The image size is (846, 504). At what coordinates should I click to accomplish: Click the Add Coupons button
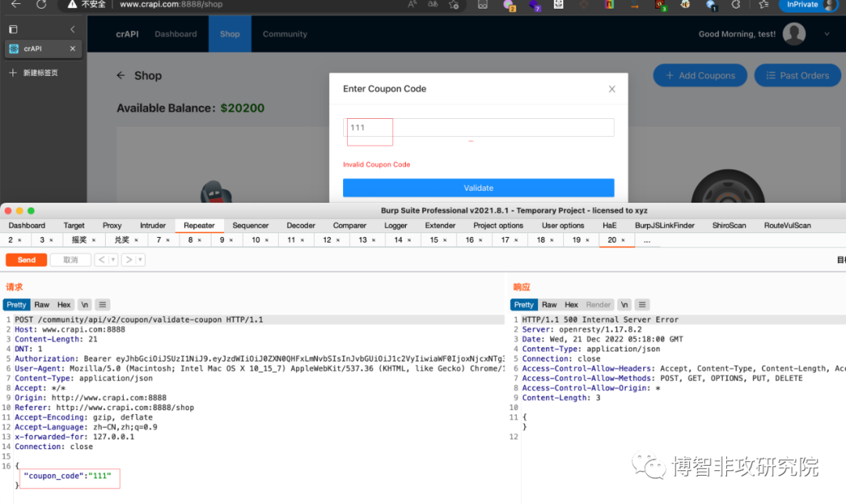click(700, 75)
